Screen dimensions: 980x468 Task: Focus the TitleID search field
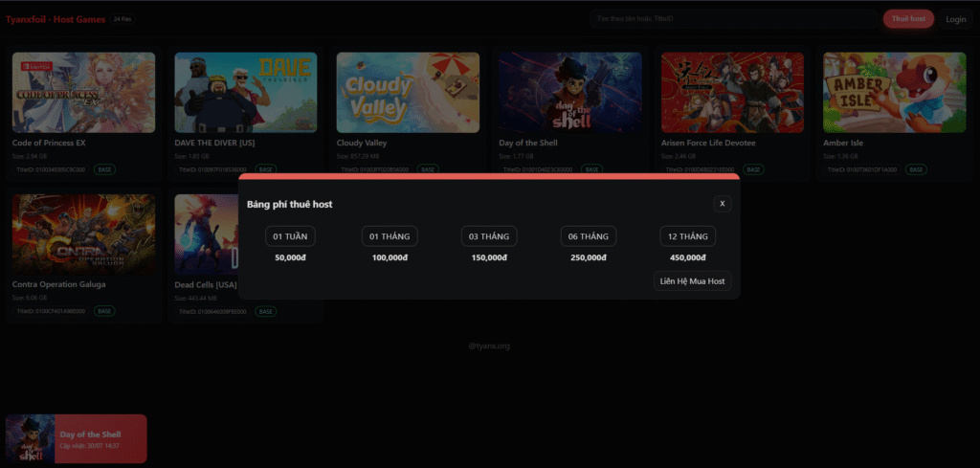coord(732,19)
